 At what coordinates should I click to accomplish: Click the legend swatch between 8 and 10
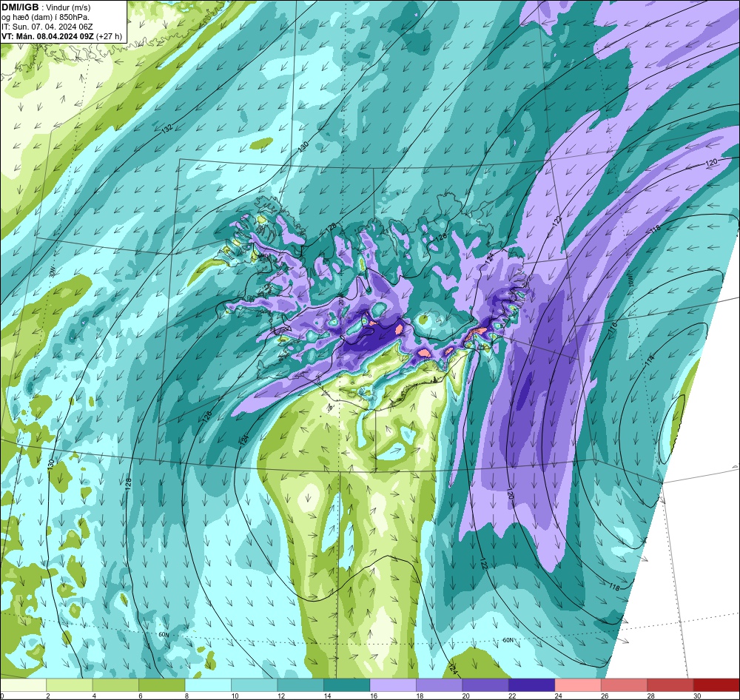click(x=209, y=685)
